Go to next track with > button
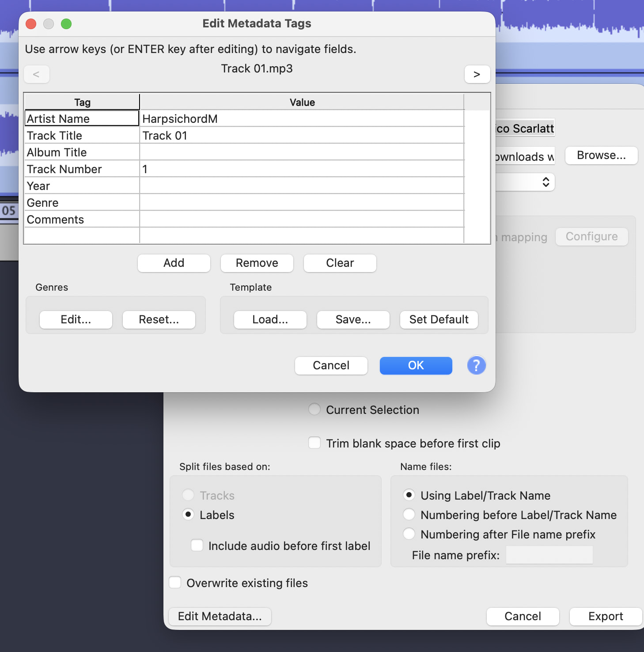Image resolution: width=644 pixels, height=652 pixels. pos(477,74)
